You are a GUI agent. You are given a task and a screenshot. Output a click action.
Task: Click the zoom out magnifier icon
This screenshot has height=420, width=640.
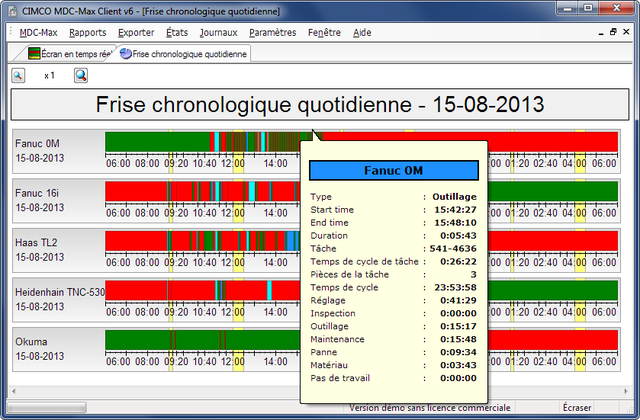(18, 76)
